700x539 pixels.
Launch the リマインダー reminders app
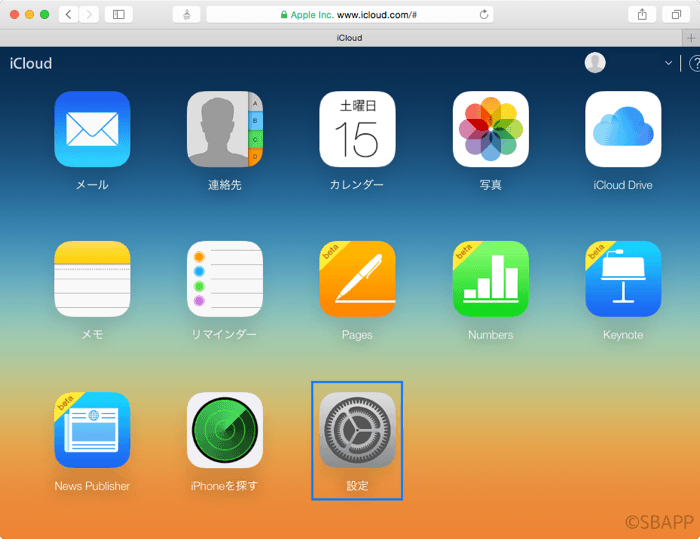(225, 279)
